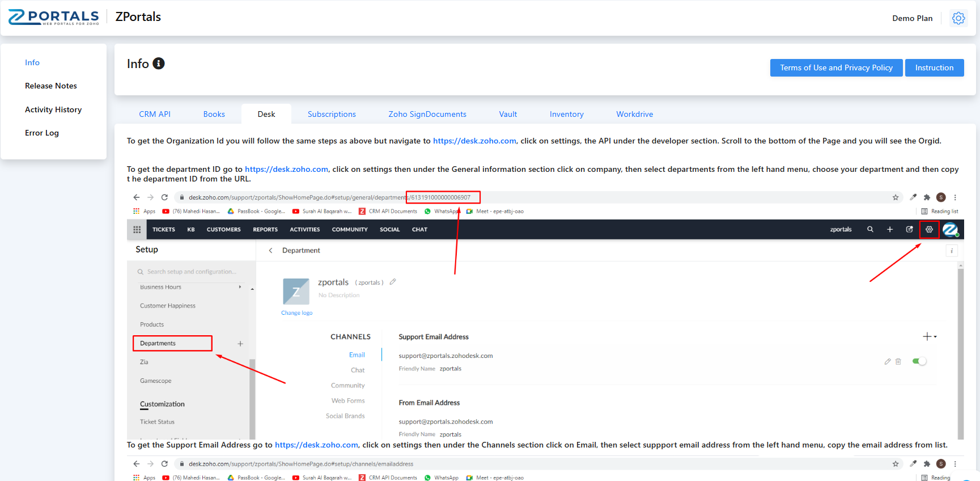980x481 pixels.
Task: Switch to the Subscriptions tab
Action: pyautogui.click(x=332, y=114)
